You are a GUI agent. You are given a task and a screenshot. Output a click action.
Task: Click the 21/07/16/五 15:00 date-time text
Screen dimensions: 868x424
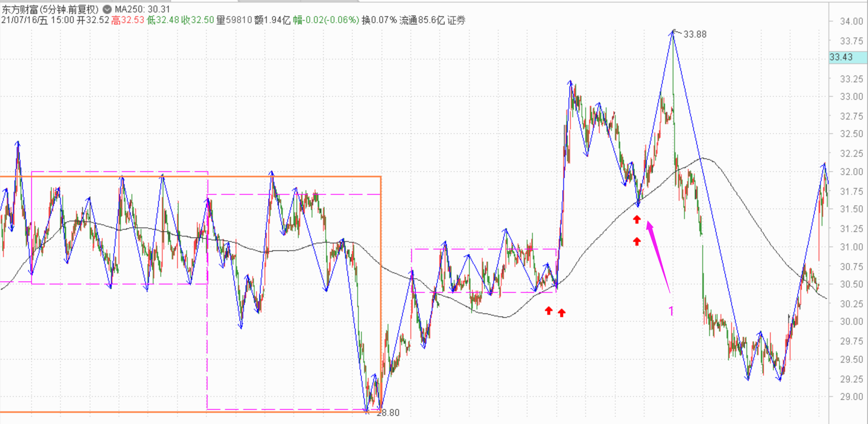pos(37,20)
